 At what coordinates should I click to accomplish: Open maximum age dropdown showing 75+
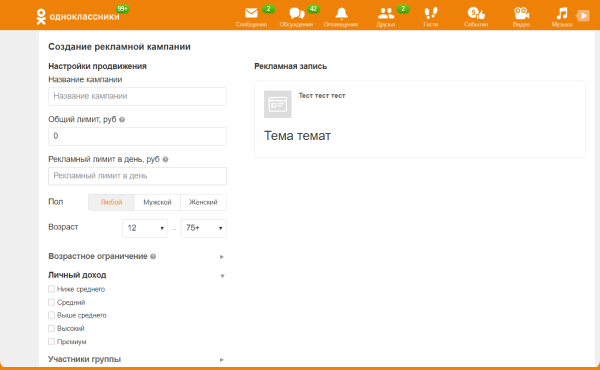(x=204, y=228)
